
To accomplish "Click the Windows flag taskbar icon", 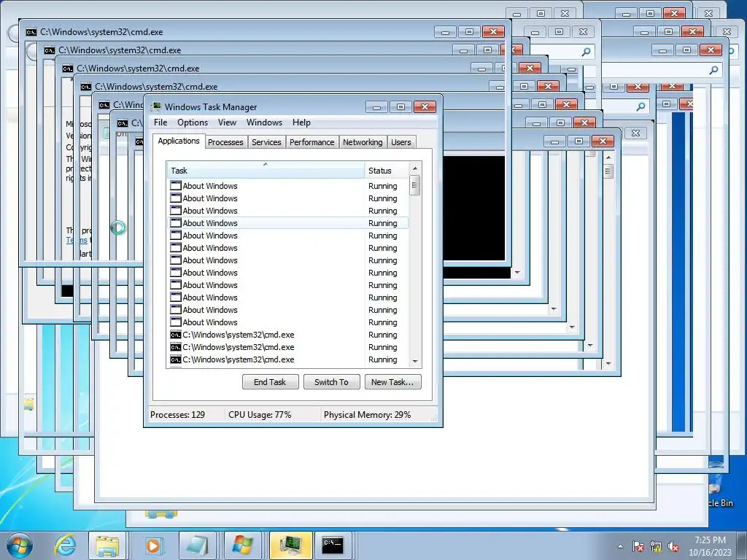I will 242,545.
